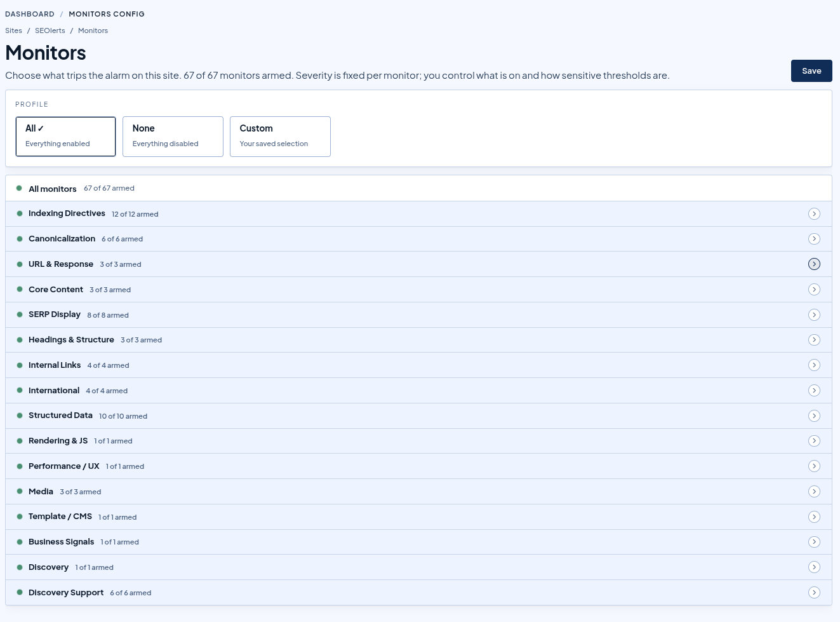
Task: Click the Internal Links row label
Action: point(55,365)
